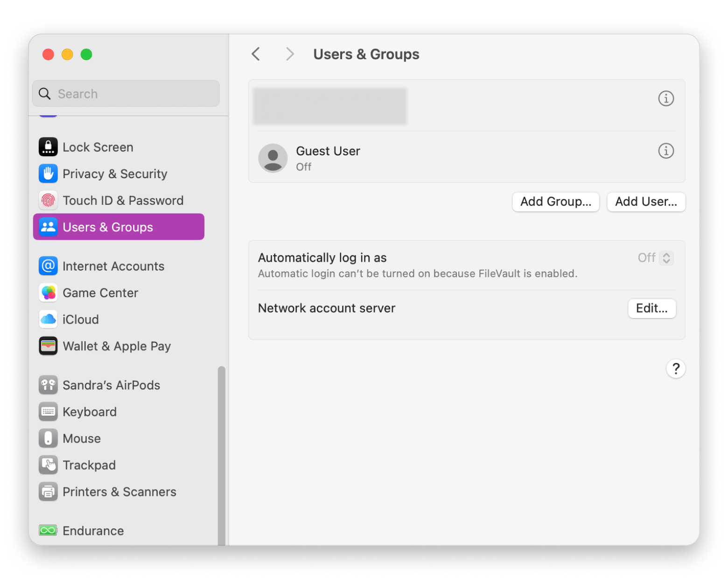Click the Users & Groups people icon
The height and width of the screenshot is (583, 728).
coord(48,227)
